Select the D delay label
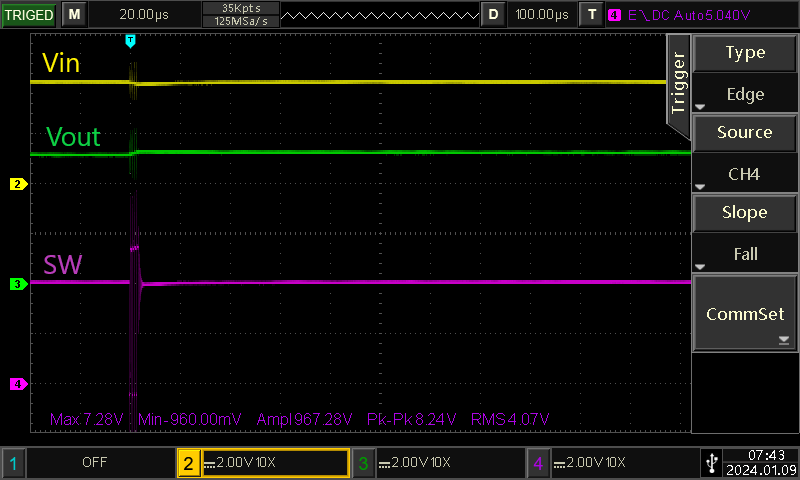800x480 pixels. pyautogui.click(x=493, y=14)
